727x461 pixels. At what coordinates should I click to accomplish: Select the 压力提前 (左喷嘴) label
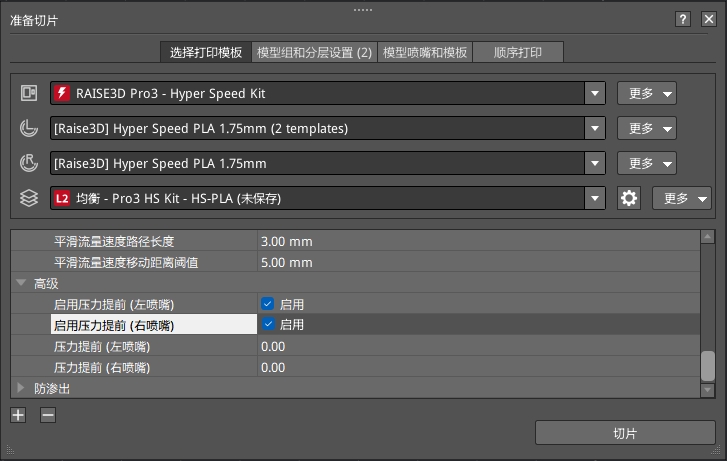coord(102,346)
